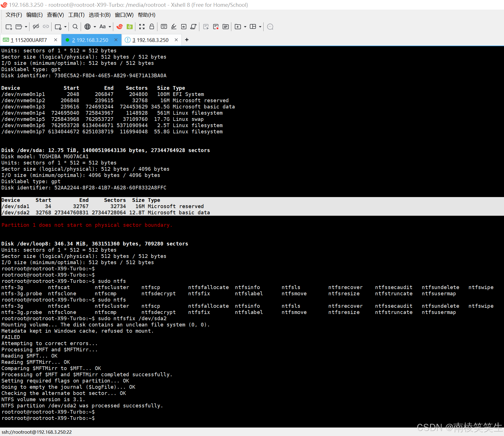Expand the Open session dropdown arrow
The height and width of the screenshot is (436, 504).
point(26,27)
